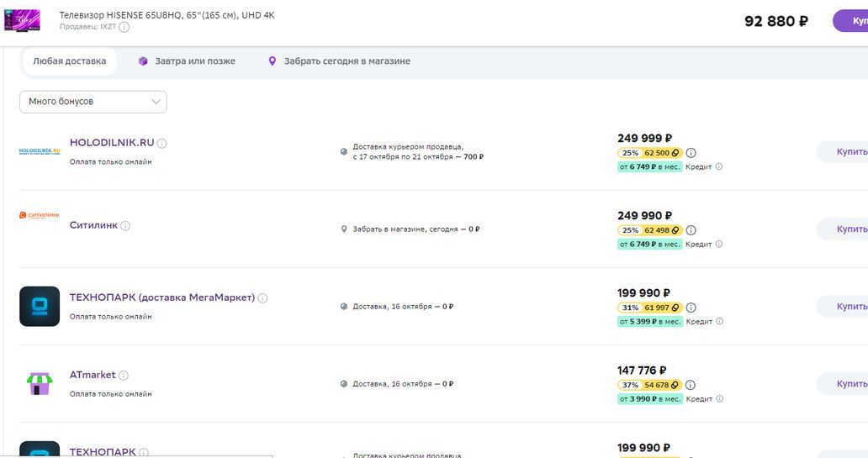The width and height of the screenshot is (868, 458).
Task: Open the Много бонусов sorting dropdown
Action: point(93,102)
